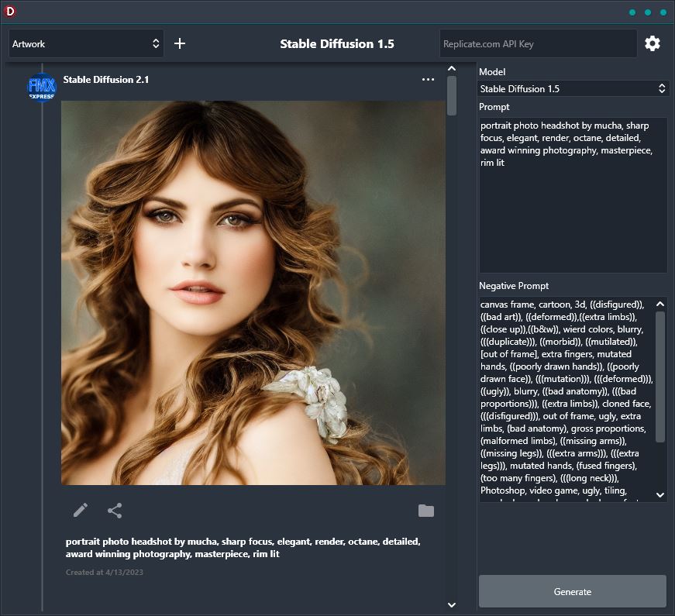Select the pencil edit icon below the image
Screen dimensions: 675x616
(80, 511)
